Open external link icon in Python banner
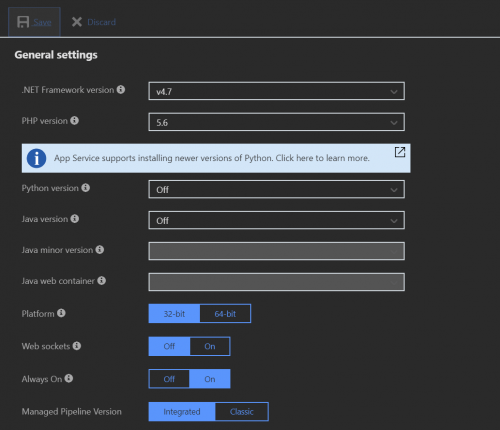This screenshot has height=430, width=500. click(400, 152)
